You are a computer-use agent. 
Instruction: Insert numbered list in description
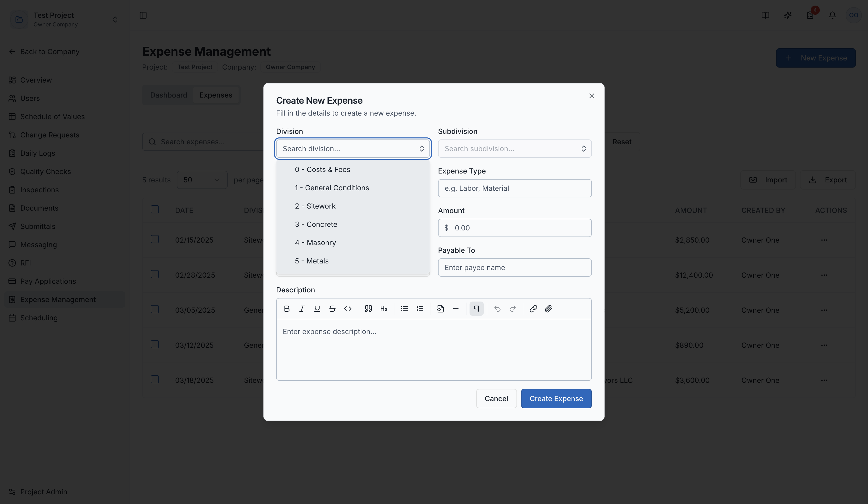coord(420,309)
